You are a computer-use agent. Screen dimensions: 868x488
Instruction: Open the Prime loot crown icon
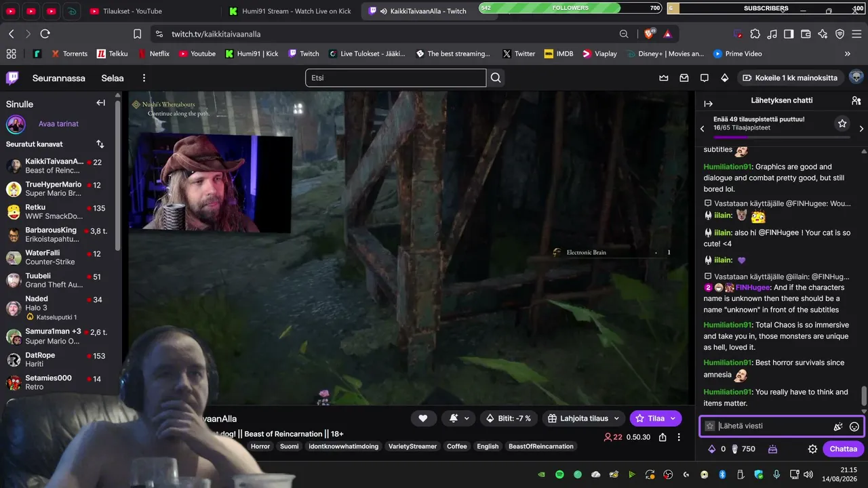(x=664, y=78)
